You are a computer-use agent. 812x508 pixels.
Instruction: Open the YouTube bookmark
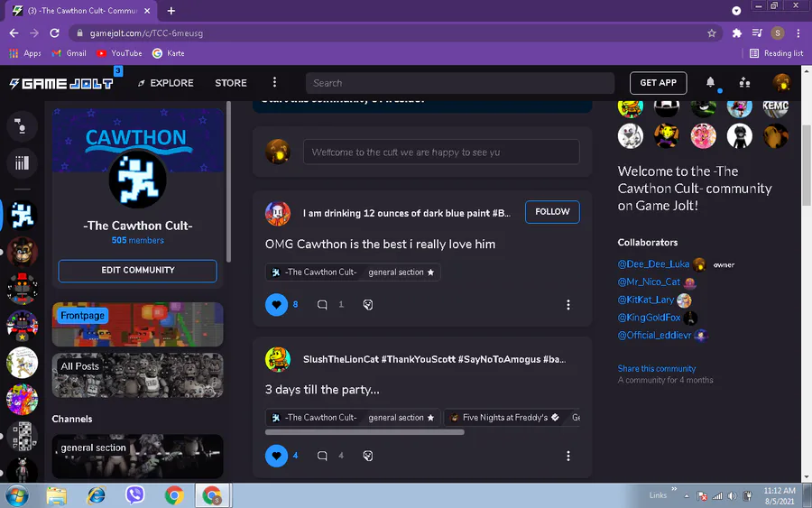(x=119, y=53)
